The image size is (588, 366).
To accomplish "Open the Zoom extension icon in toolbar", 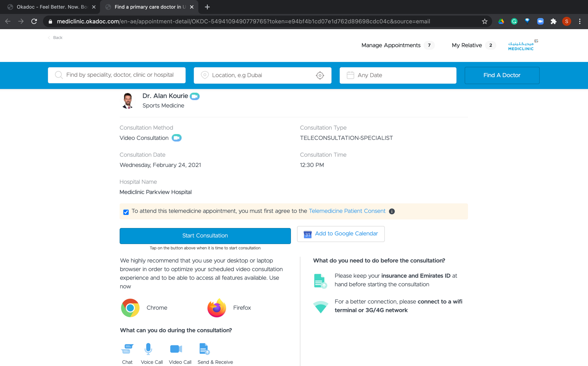I will coord(540,21).
